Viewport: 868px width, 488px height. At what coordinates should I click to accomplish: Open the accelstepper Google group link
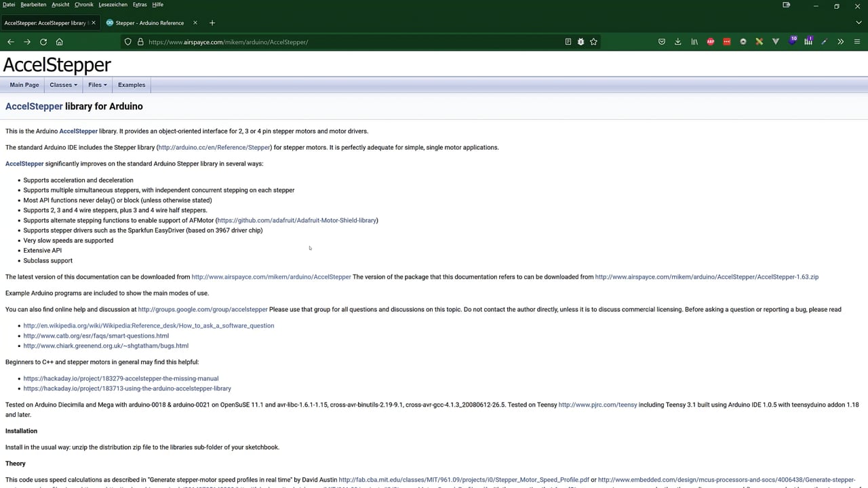(x=203, y=310)
